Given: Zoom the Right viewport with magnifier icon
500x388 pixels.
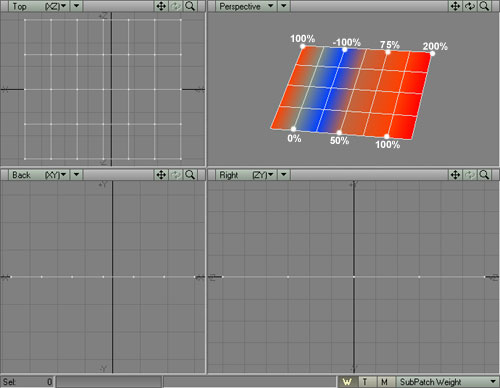Looking at the screenshot, I should pyautogui.click(x=484, y=175).
